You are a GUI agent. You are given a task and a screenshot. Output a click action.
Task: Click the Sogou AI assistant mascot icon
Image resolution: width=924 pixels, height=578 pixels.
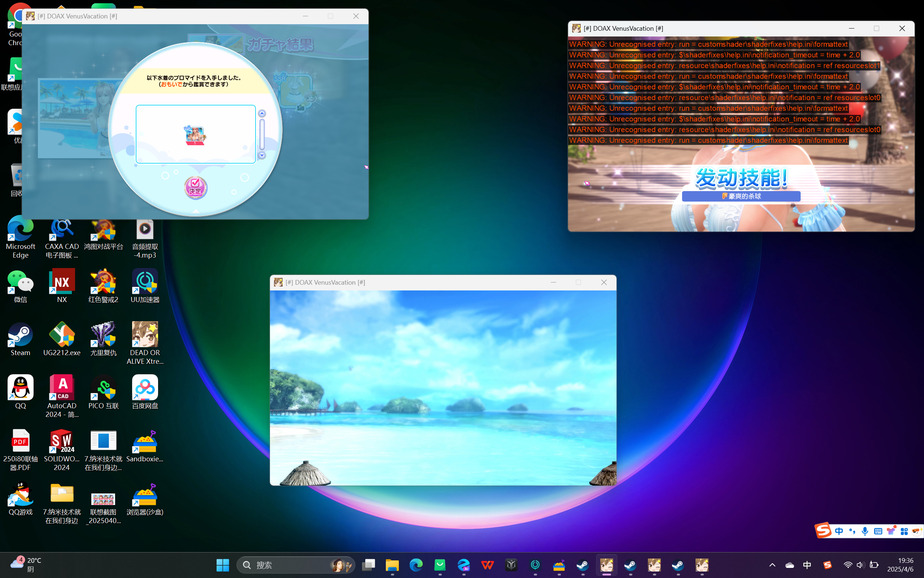(x=917, y=531)
